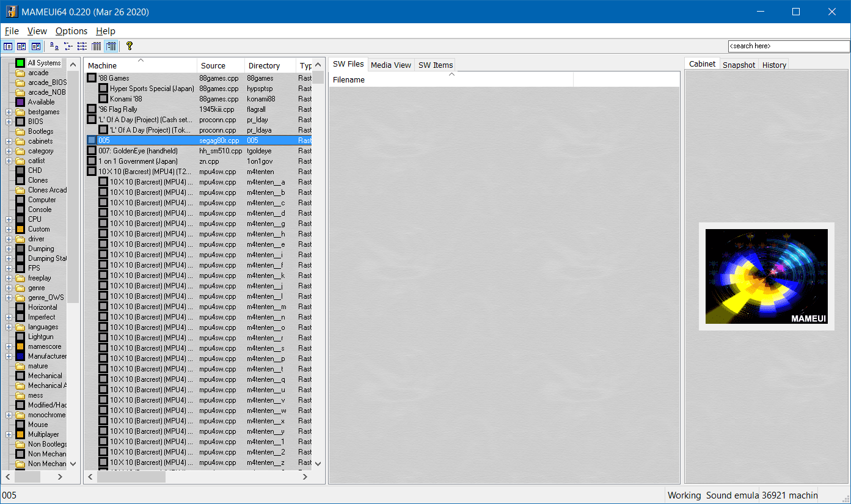Click the MAMEUI64 app icon in title bar
Image resolution: width=851 pixels, height=504 pixels.
point(12,12)
